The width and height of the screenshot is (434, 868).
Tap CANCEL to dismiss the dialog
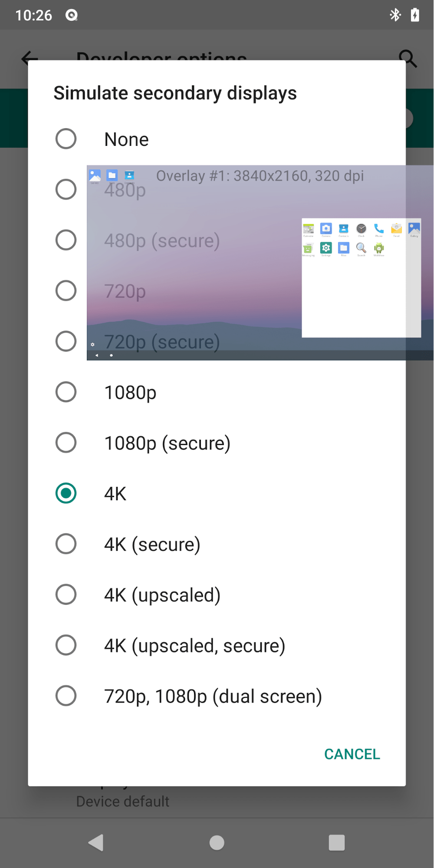tap(352, 754)
